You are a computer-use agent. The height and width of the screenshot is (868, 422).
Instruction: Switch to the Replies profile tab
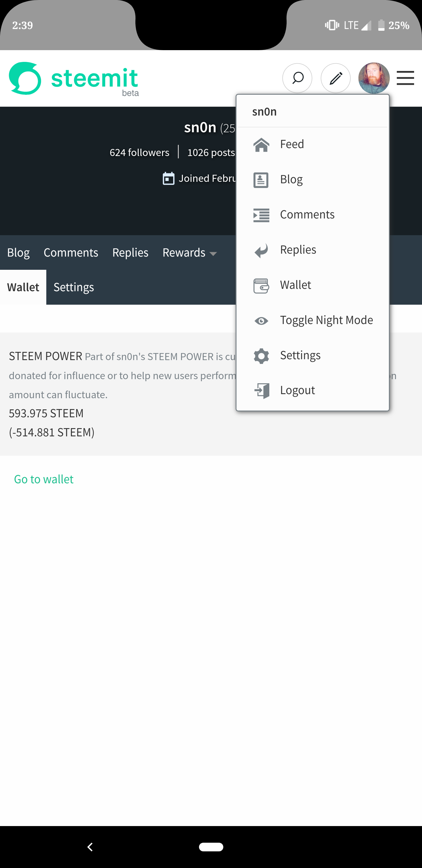130,253
